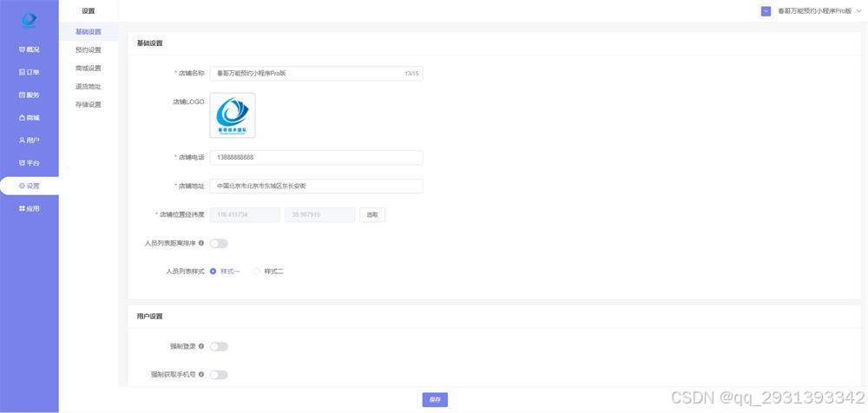Click the 店铺电话 phone input field
This screenshot has height=413, width=868.
316,158
